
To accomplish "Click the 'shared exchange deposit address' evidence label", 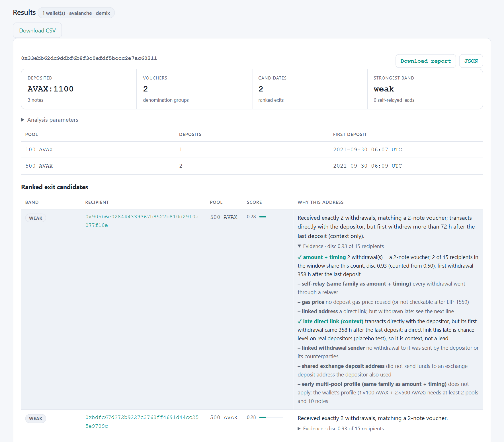I will pyautogui.click(x=343, y=366).
